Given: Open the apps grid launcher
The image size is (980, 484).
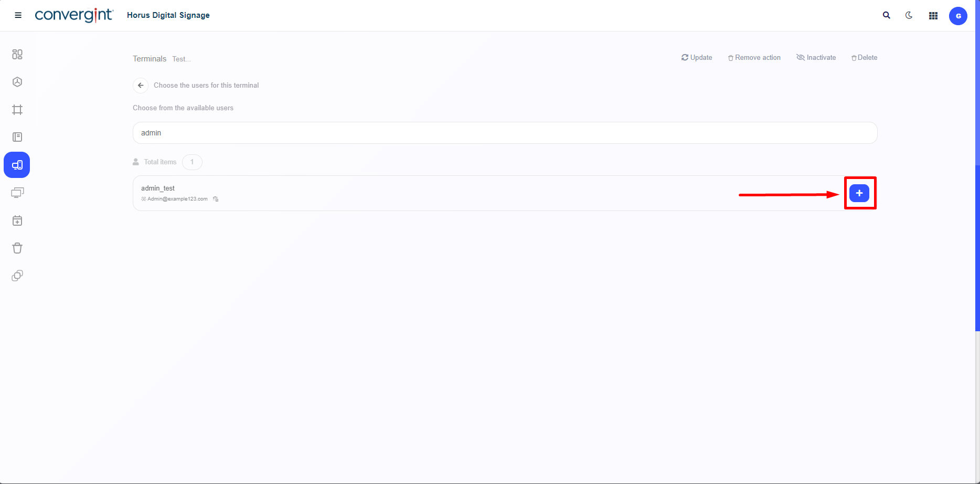Looking at the screenshot, I should [x=933, y=16].
